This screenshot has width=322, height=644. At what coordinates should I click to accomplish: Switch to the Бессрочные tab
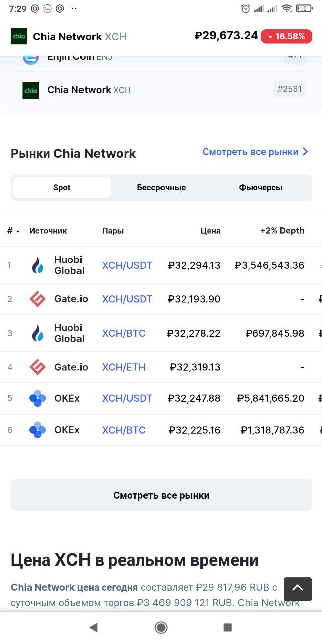(x=161, y=188)
